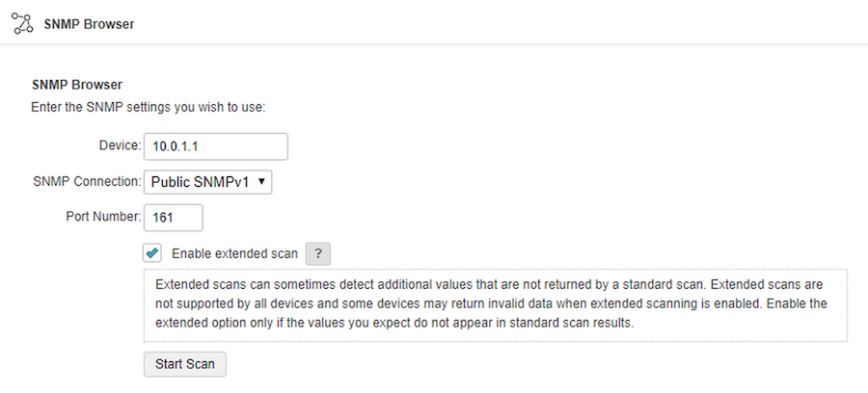Focus the Device field showing 10.0.1.1
This screenshot has height=393, width=868.
pos(216,146)
